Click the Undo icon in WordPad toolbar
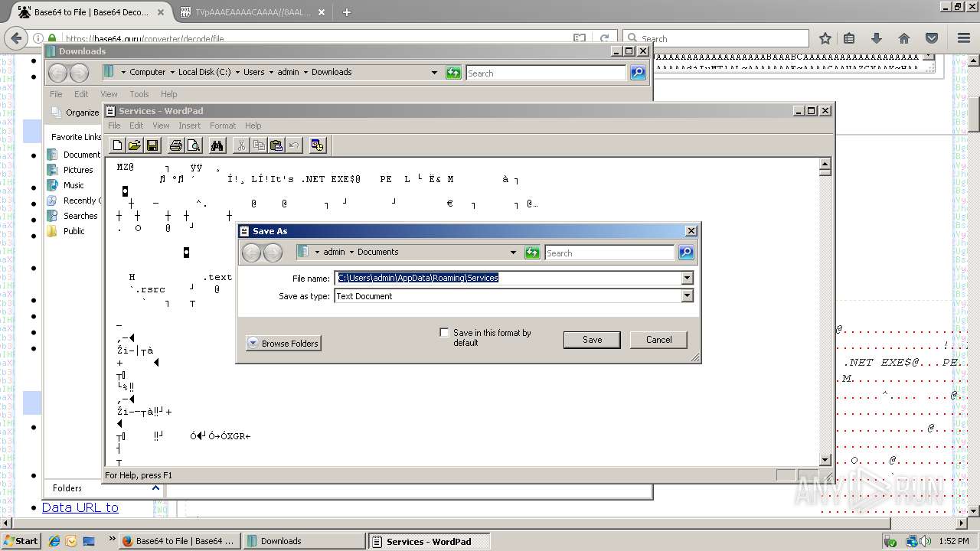Image resolution: width=980 pixels, height=551 pixels. point(294,145)
